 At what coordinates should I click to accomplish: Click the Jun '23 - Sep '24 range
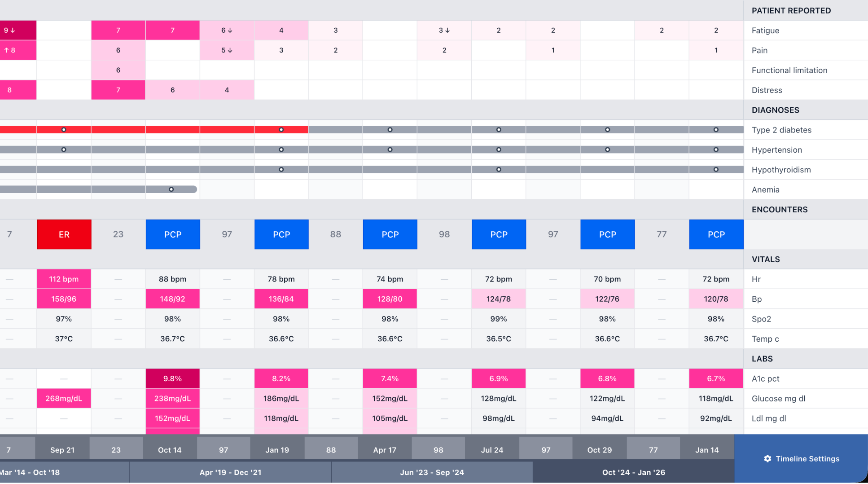coord(432,472)
